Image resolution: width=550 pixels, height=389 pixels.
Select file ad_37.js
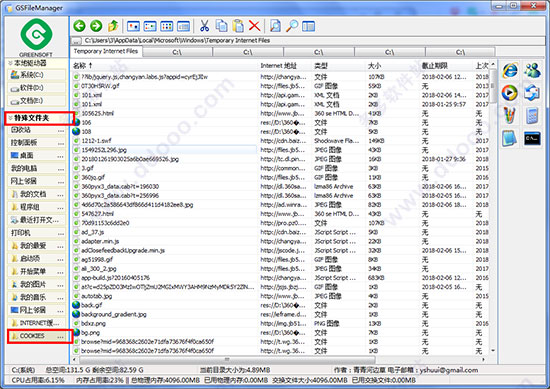(93, 232)
